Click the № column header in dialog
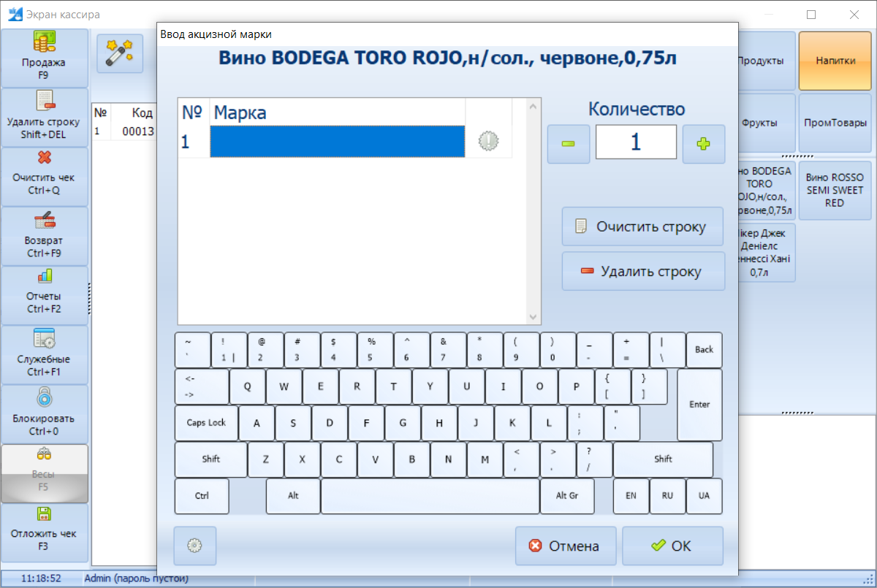This screenshot has height=588, width=877. click(x=193, y=112)
